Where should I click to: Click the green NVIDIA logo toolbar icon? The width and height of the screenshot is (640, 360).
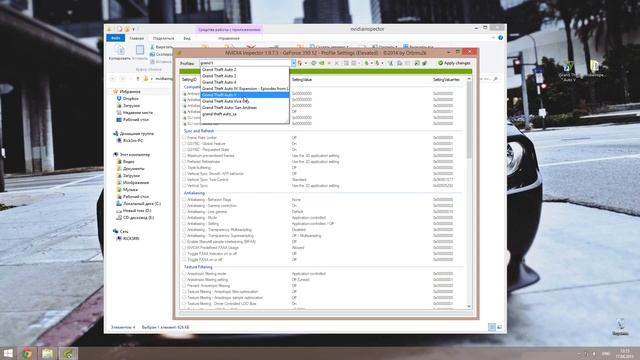pos(322,63)
